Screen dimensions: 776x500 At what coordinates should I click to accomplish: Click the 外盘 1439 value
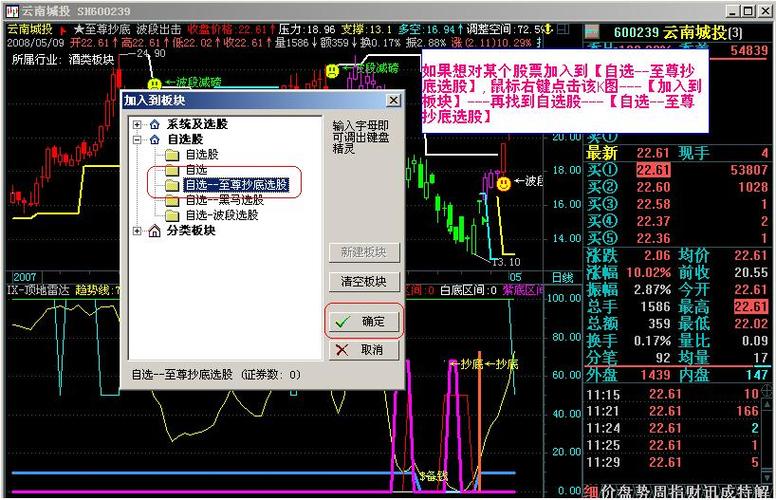coord(655,375)
